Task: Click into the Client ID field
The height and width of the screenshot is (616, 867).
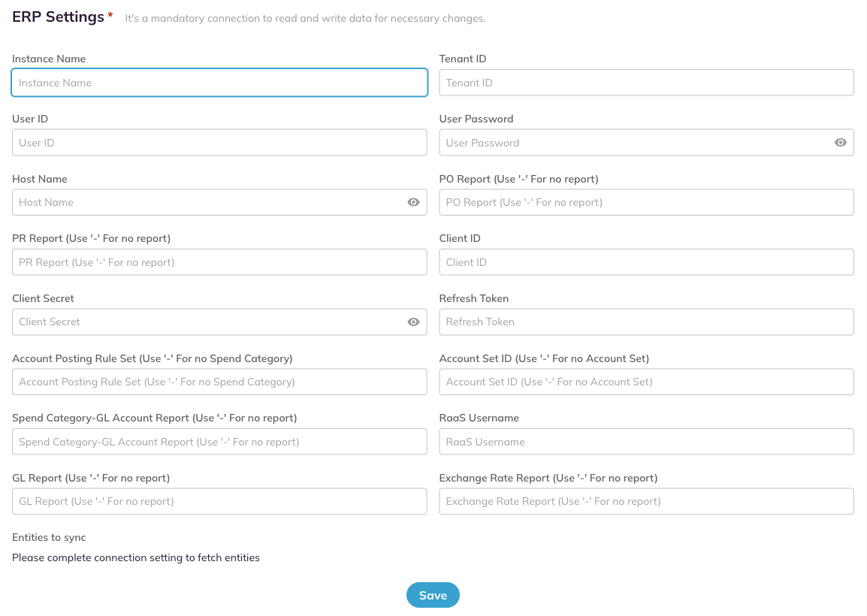Action: (646, 262)
